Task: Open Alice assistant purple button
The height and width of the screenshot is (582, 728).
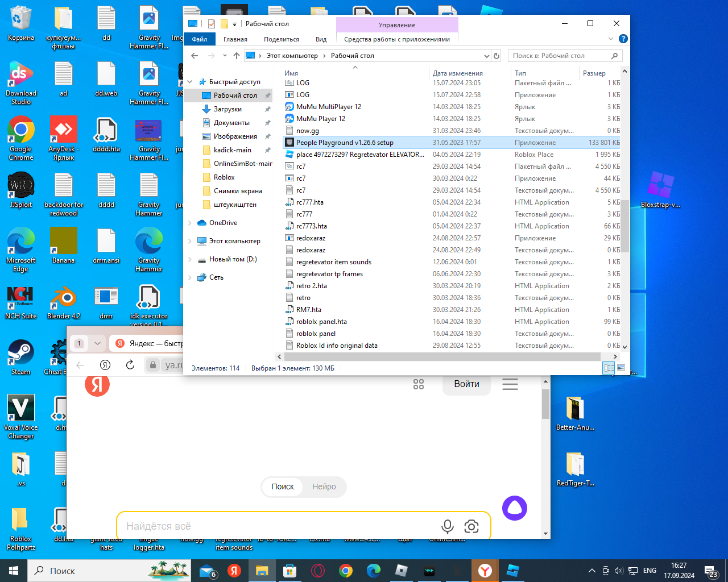Action: 515,508
